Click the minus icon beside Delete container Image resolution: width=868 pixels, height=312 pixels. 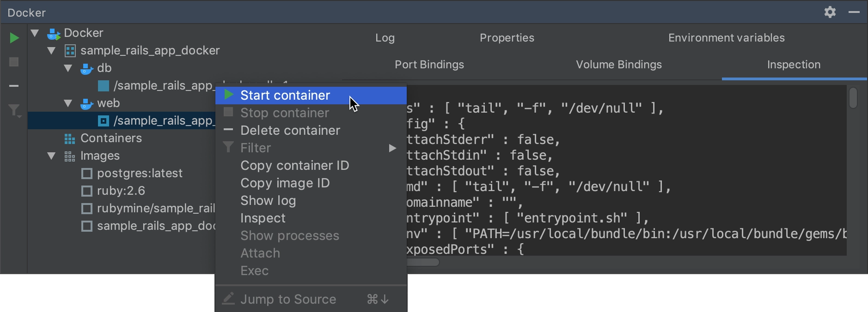(x=228, y=130)
